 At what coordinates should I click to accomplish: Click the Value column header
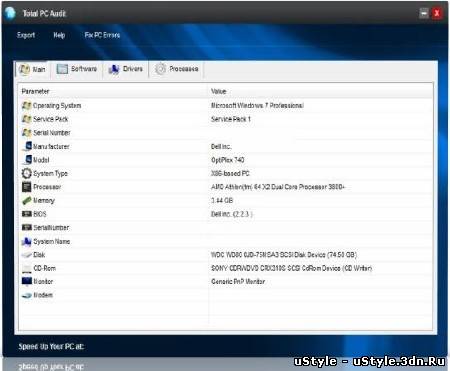218,91
